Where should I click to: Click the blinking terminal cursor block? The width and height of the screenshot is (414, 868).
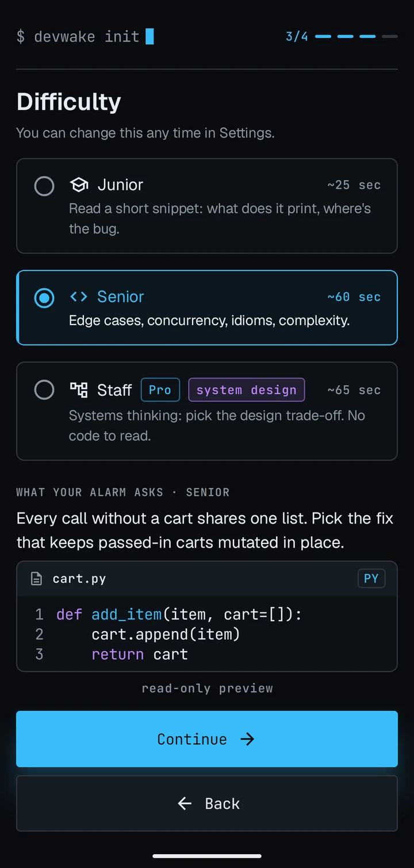point(149,36)
